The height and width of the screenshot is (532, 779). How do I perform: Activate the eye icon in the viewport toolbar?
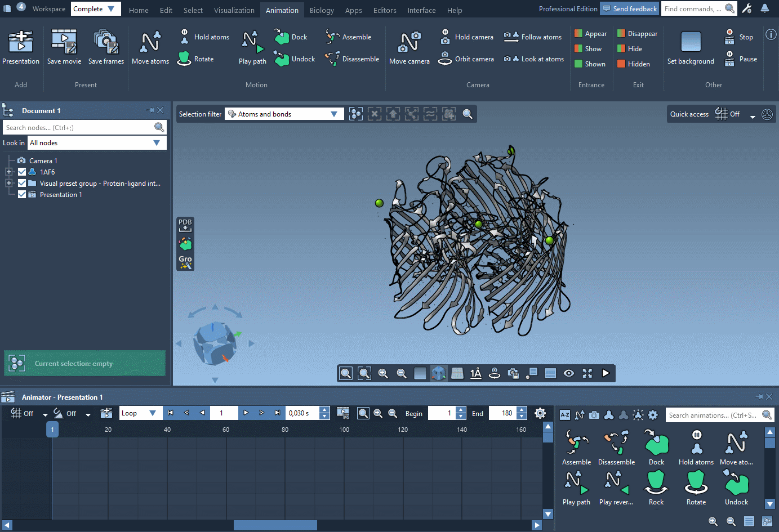pos(569,373)
